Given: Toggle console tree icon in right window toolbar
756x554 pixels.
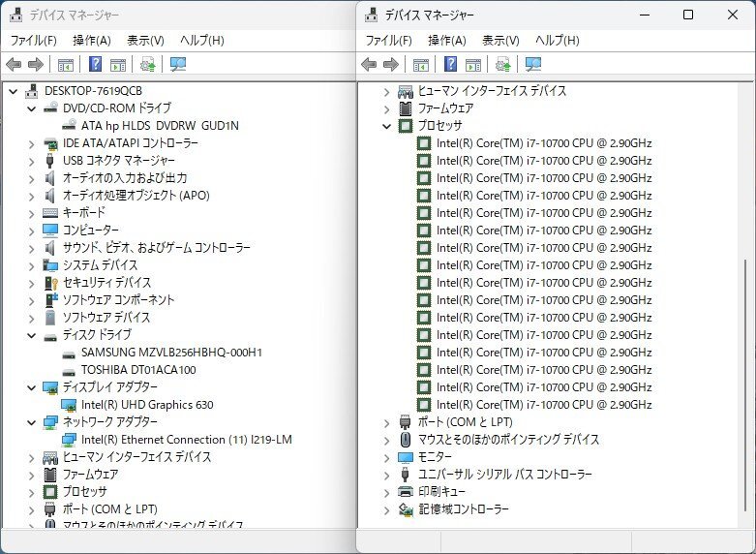Looking at the screenshot, I should tap(421, 65).
